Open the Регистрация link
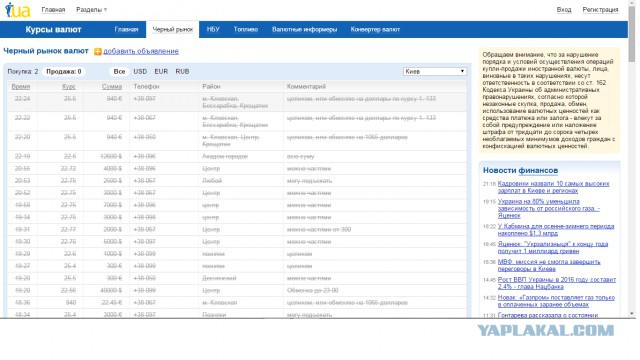This screenshot has width=640, height=360. pos(600,9)
